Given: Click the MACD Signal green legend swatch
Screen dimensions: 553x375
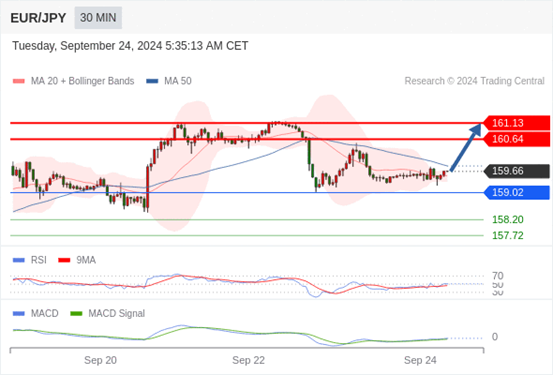Looking at the screenshot, I should pos(76,314).
